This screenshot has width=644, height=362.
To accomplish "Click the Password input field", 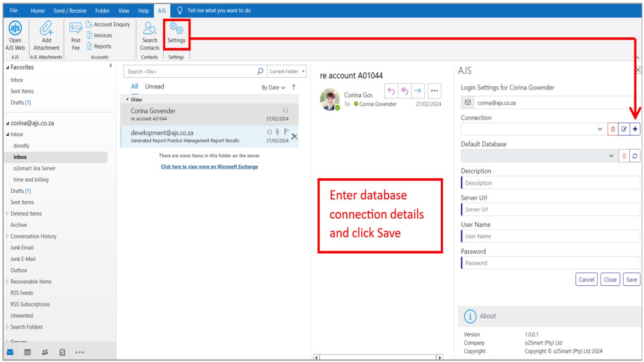I will (551, 263).
